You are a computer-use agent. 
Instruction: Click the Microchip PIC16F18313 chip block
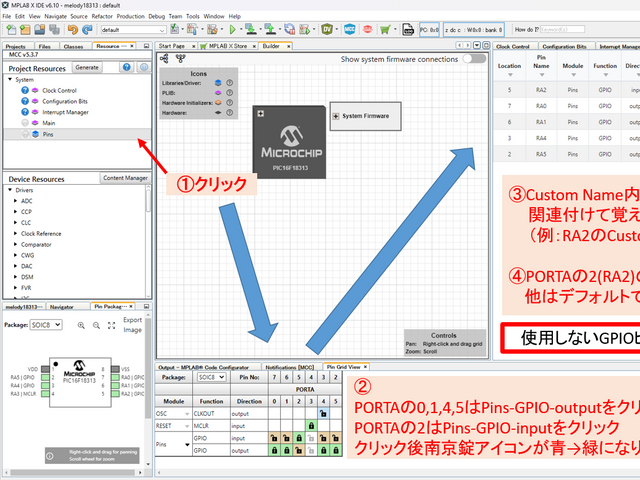click(x=289, y=142)
